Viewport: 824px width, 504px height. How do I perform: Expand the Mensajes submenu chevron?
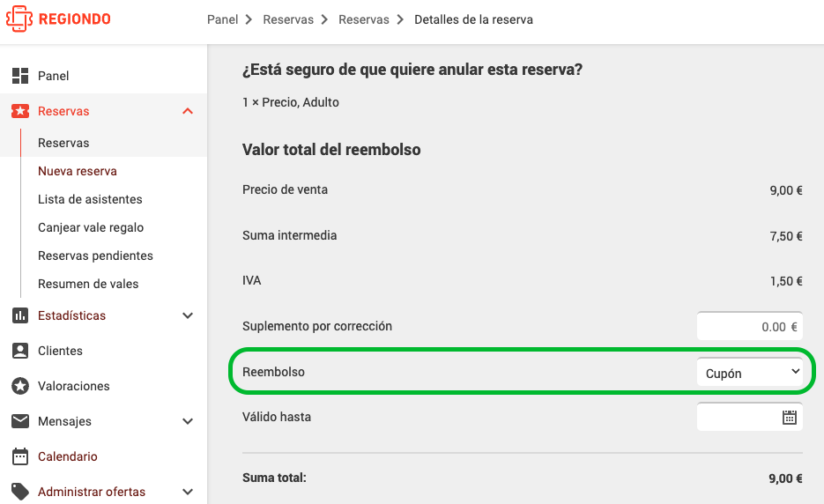(x=188, y=421)
